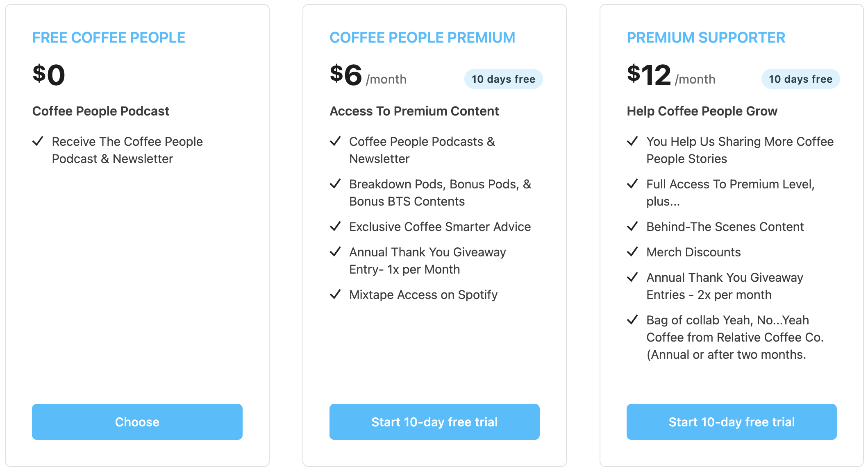This screenshot has height=471, width=868.
Task: Click the 10 days free badge beside $12
Action: pyautogui.click(x=800, y=79)
